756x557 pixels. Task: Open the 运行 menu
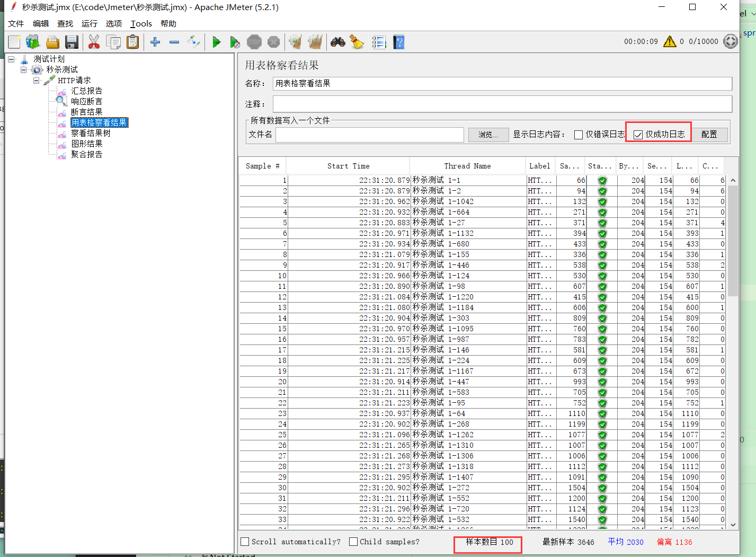[90, 23]
